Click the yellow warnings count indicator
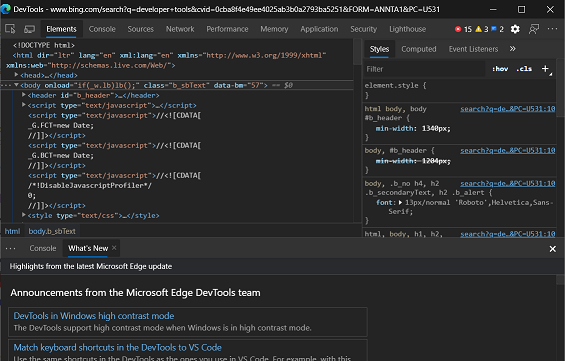The width and height of the screenshot is (565, 361). tap(482, 29)
